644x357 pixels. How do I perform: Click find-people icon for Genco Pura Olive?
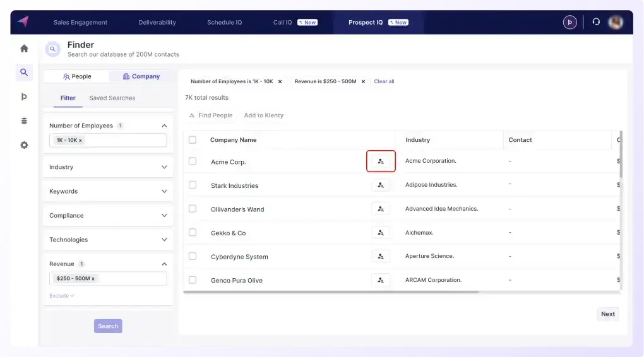[x=381, y=280]
